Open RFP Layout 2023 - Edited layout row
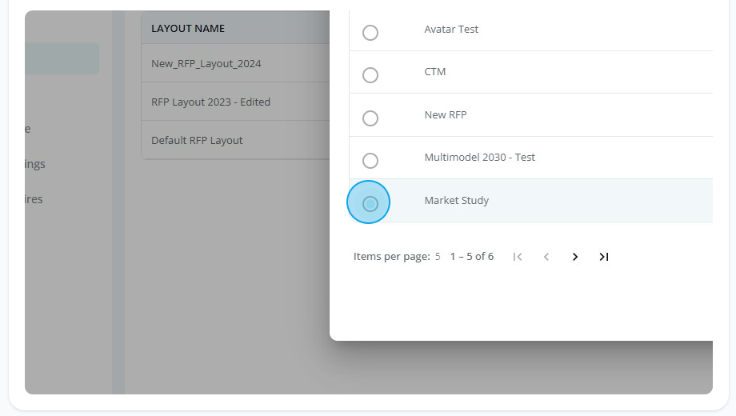This screenshot has height=416, width=736. 235,102
